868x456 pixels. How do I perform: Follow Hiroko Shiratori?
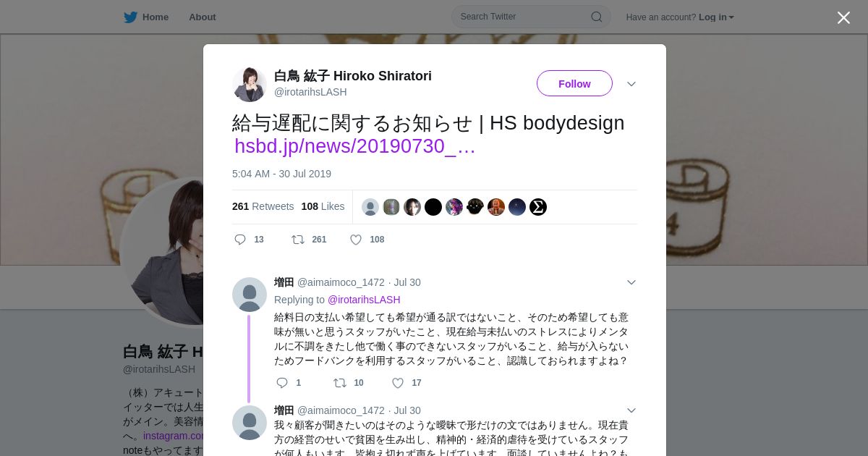(x=574, y=83)
